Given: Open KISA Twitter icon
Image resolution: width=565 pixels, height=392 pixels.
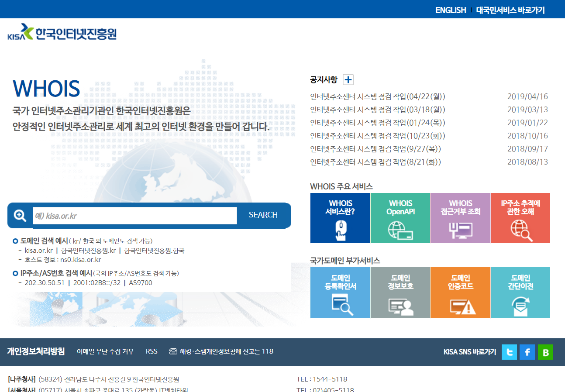Looking at the screenshot, I should [509, 352].
